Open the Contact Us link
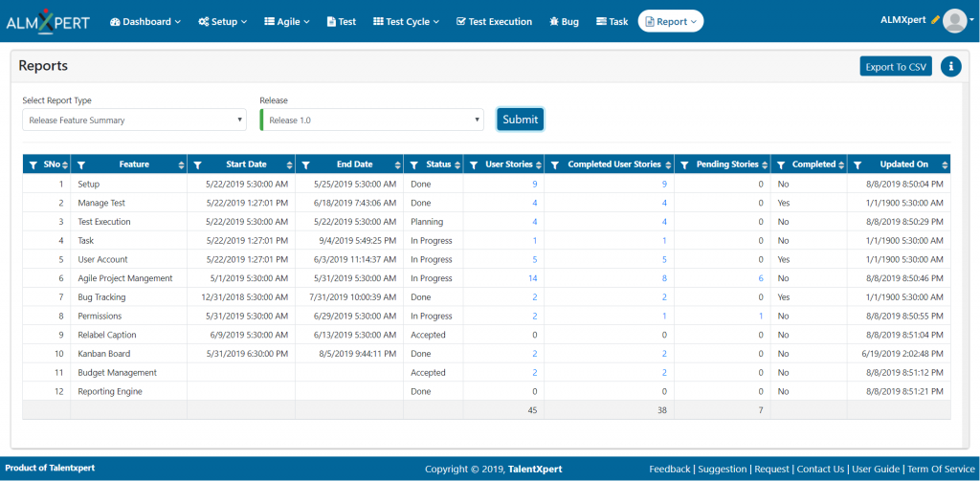Screen dimensions: 980x481 pyautogui.click(x=820, y=469)
